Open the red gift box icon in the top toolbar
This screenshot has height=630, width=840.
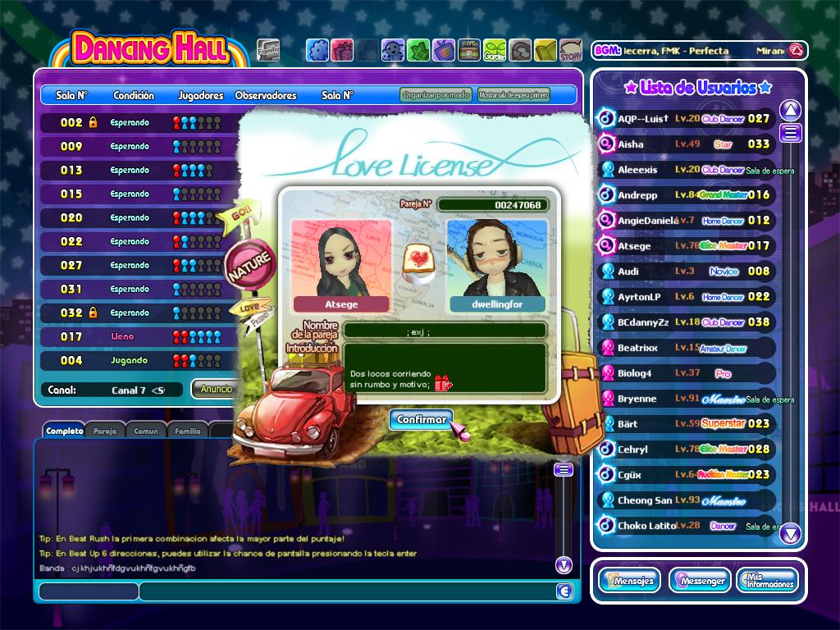pos(342,50)
